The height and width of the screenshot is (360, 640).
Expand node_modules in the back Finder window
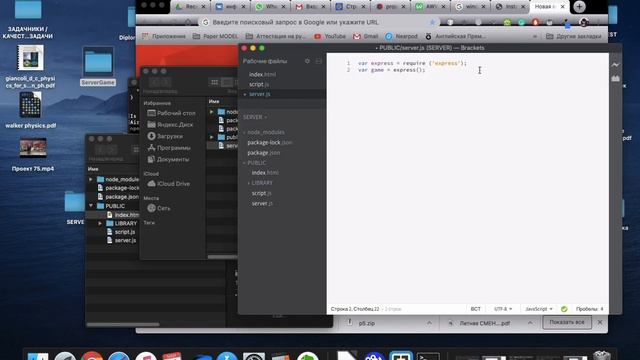[x=91, y=179]
